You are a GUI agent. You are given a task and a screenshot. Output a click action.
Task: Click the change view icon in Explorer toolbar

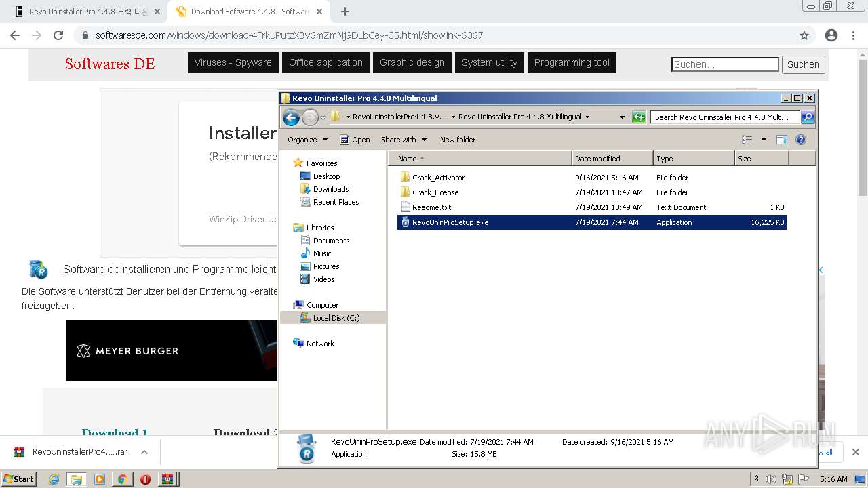coord(747,140)
